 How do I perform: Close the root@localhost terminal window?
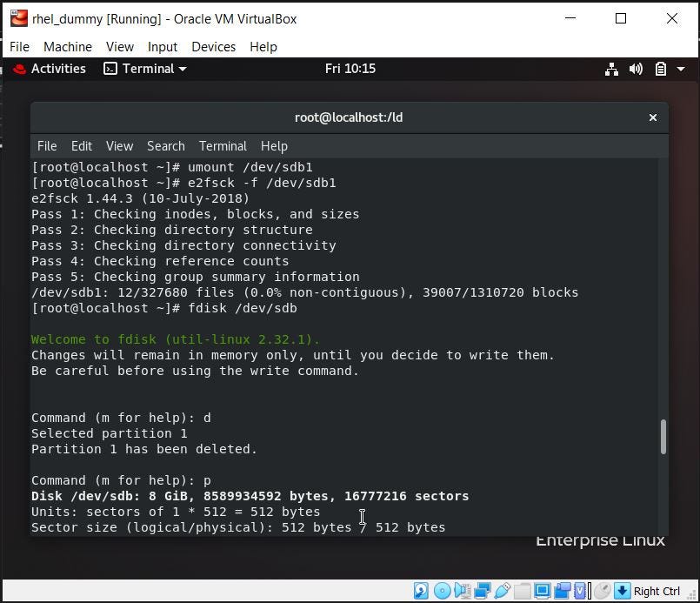653,117
